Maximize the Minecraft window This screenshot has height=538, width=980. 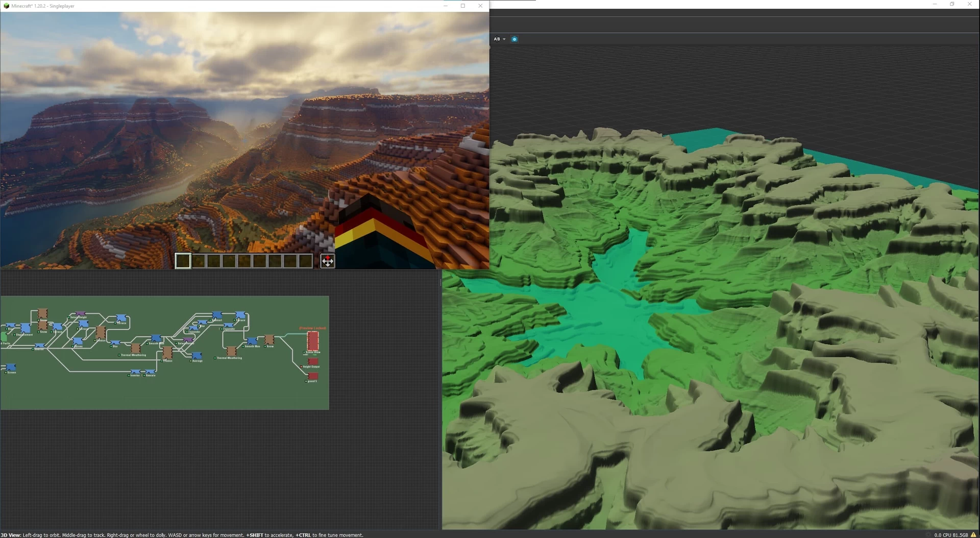(463, 6)
